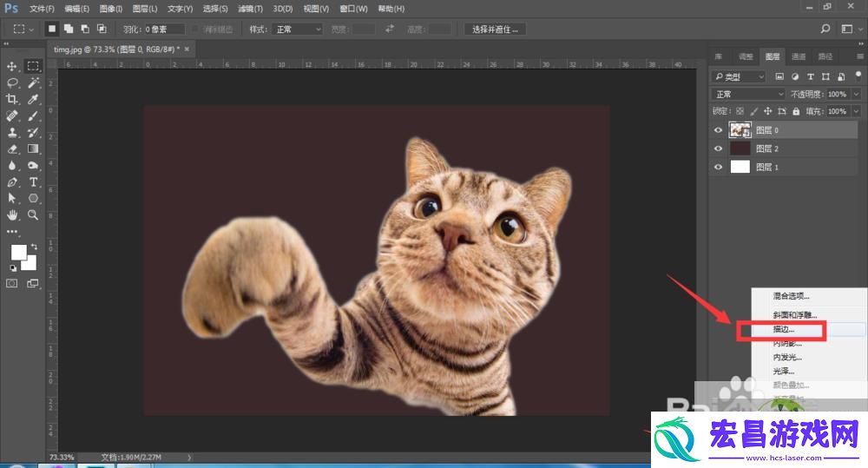Switch to 通道 channels tab
Image resolution: width=868 pixels, height=468 pixels.
pos(799,56)
